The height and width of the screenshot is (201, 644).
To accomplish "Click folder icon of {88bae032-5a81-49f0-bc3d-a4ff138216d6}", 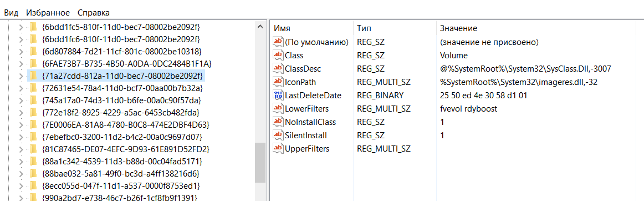I will (x=33, y=173).
